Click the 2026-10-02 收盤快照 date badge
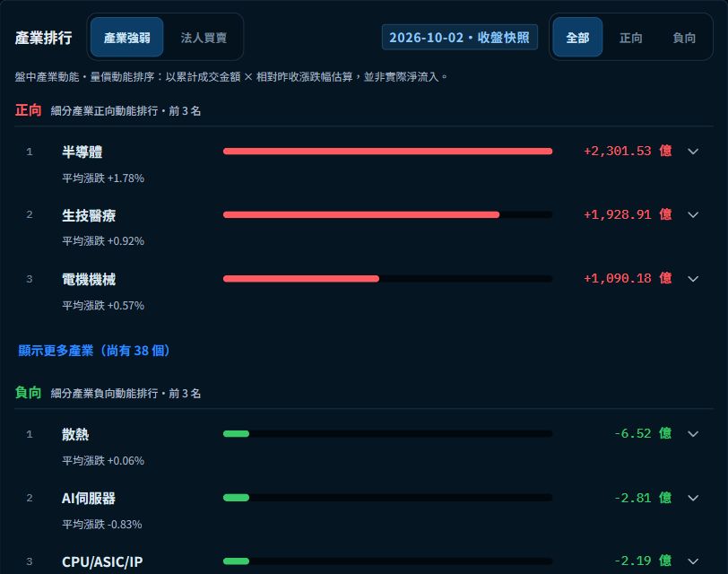The height and width of the screenshot is (574, 728). click(460, 37)
